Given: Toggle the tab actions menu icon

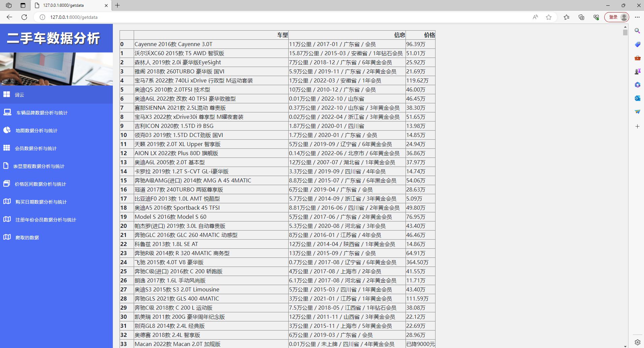Looking at the screenshot, I should [x=23, y=5].
